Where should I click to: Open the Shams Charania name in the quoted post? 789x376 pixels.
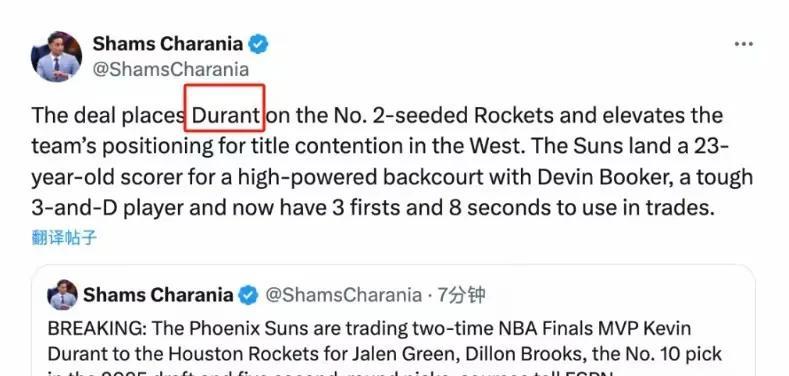[158, 295]
